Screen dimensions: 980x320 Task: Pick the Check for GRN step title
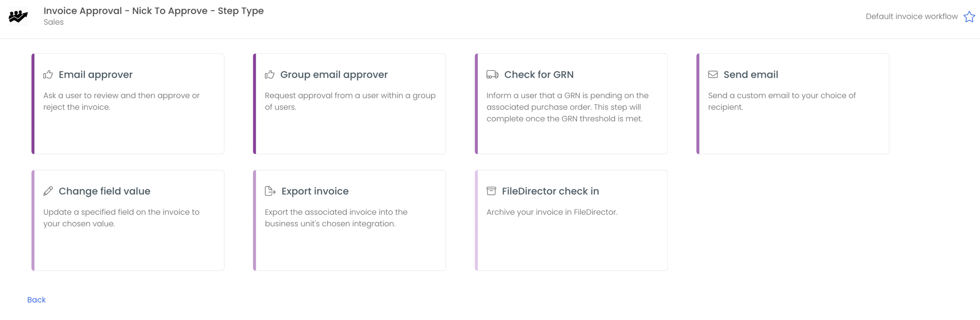(x=539, y=74)
